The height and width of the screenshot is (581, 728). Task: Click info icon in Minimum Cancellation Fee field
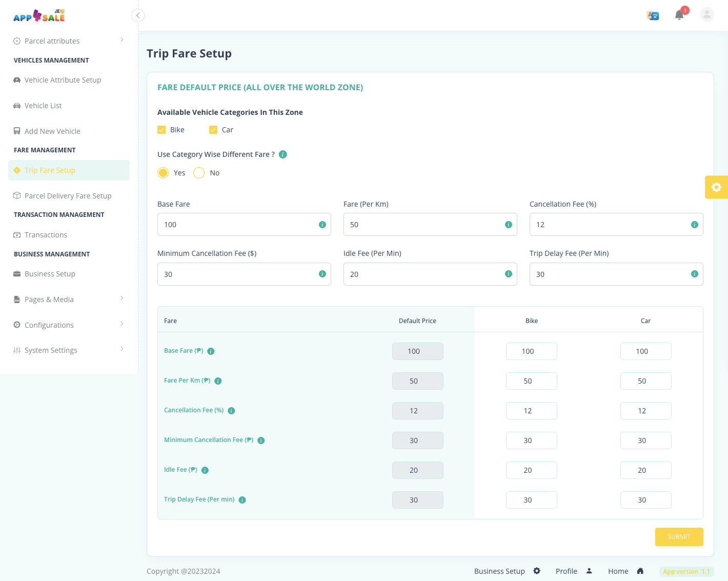coord(322,274)
